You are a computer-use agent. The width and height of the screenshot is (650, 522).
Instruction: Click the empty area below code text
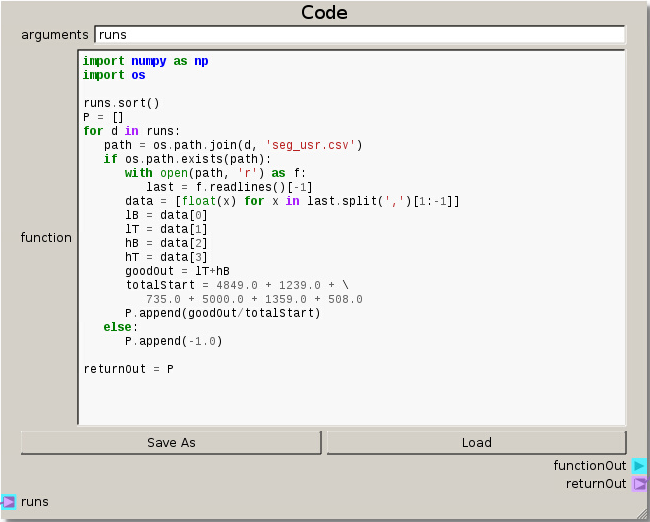350,400
